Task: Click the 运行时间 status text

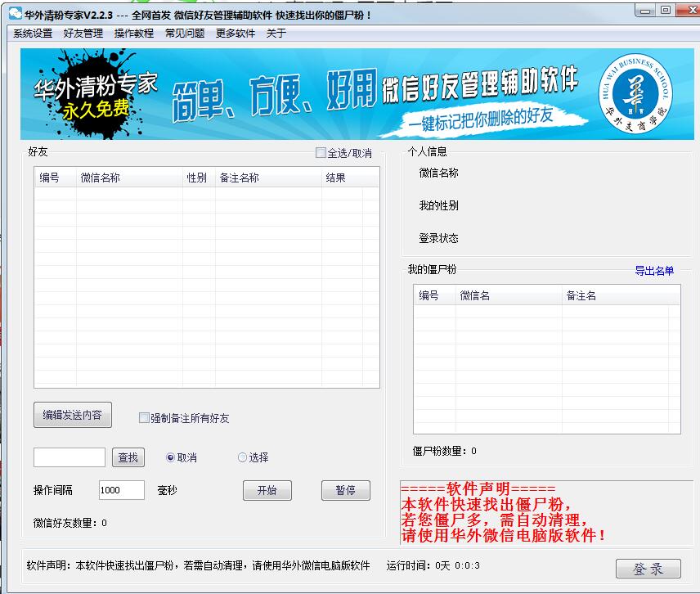Action: [x=433, y=565]
